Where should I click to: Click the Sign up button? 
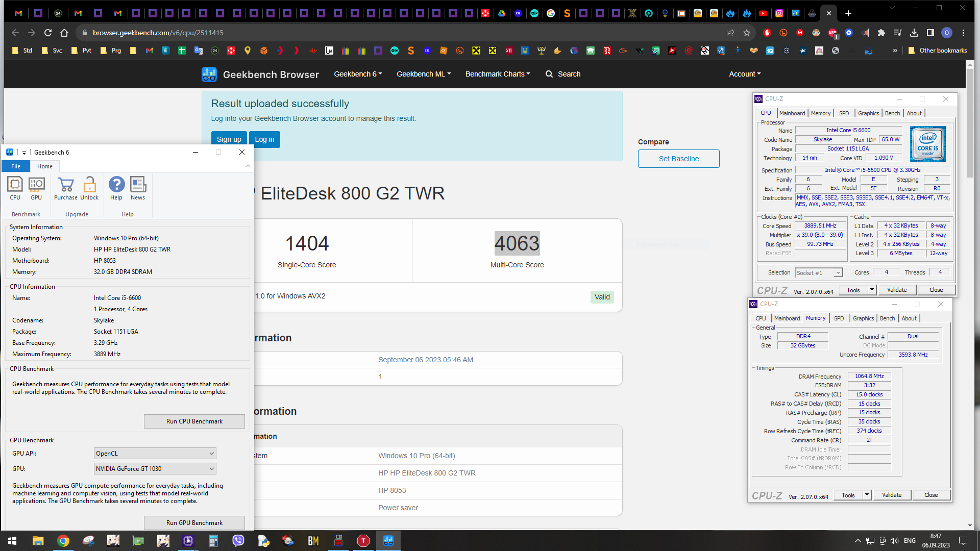(x=229, y=139)
